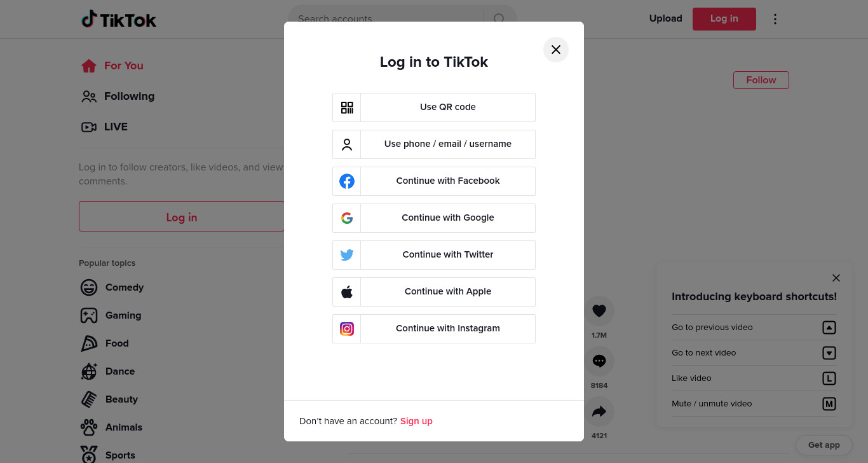Click the Get app button

click(x=824, y=445)
